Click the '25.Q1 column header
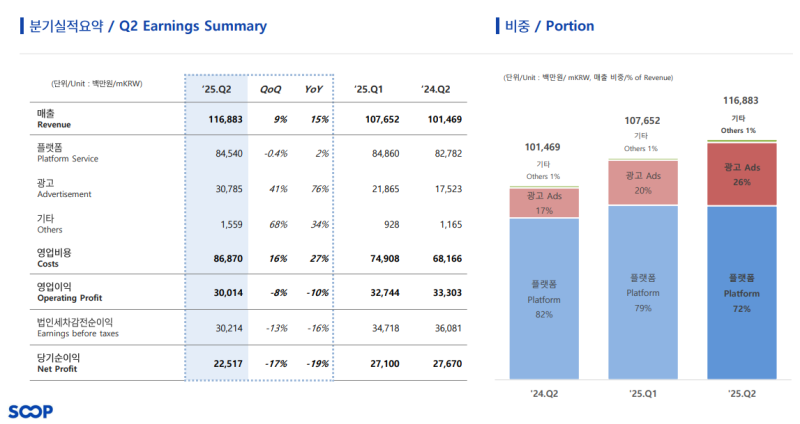800x424 pixels. [x=370, y=90]
